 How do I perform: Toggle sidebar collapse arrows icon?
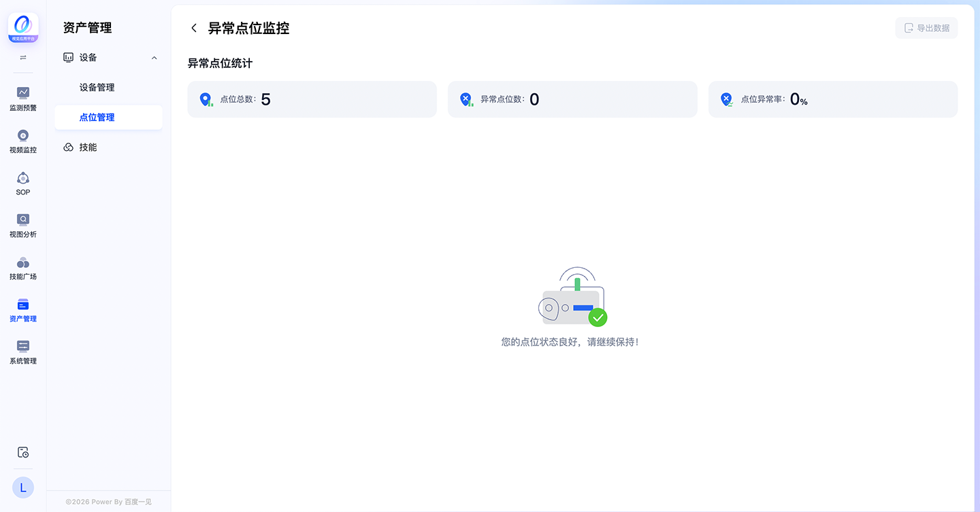point(23,58)
